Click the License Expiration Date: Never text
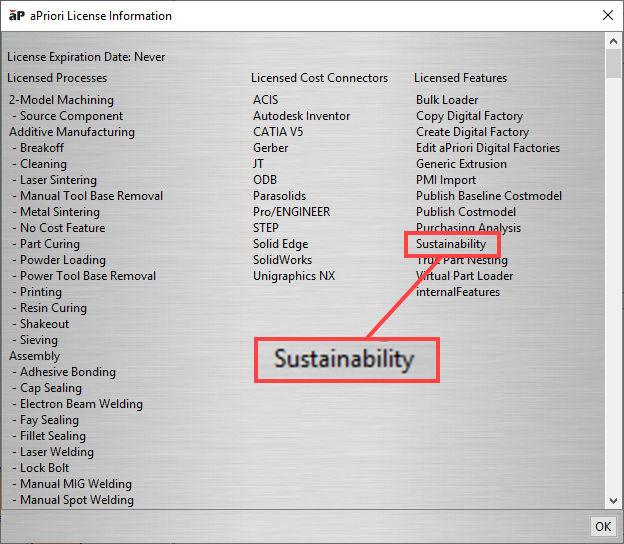Image resolution: width=624 pixels, height=544 pixels. pyautogui.click(x=86, y=57)
